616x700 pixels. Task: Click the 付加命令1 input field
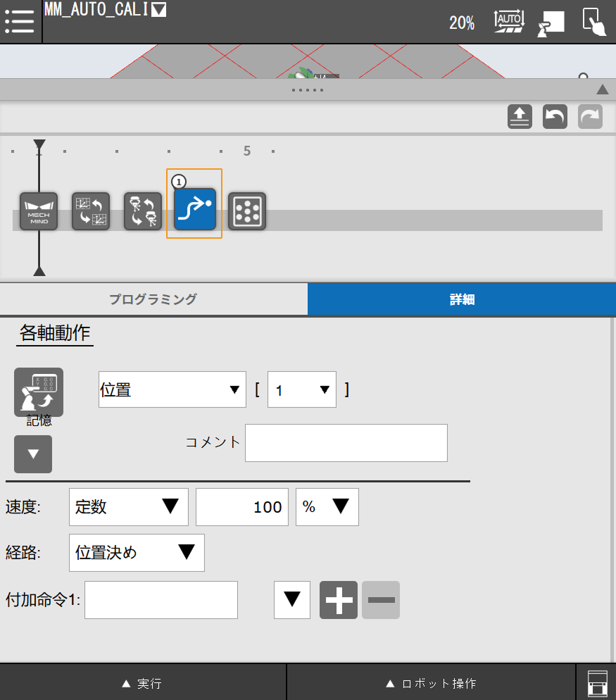[x=161, y=600]
